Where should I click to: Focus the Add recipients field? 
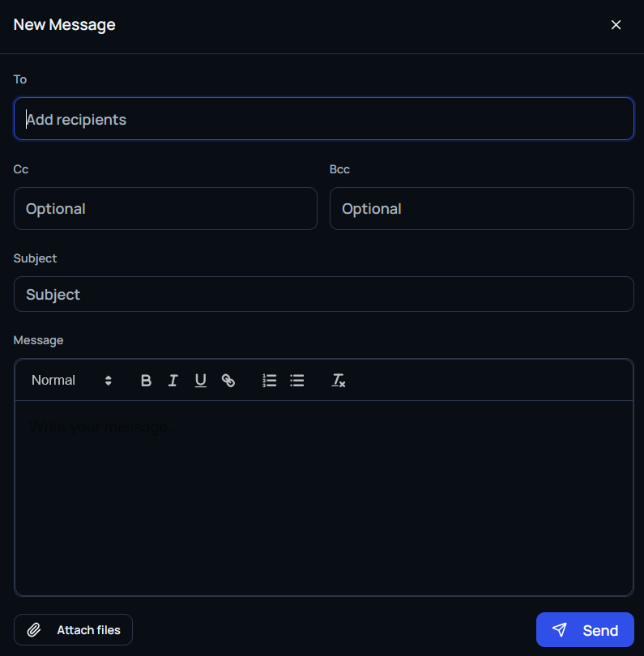coord(324,119)
